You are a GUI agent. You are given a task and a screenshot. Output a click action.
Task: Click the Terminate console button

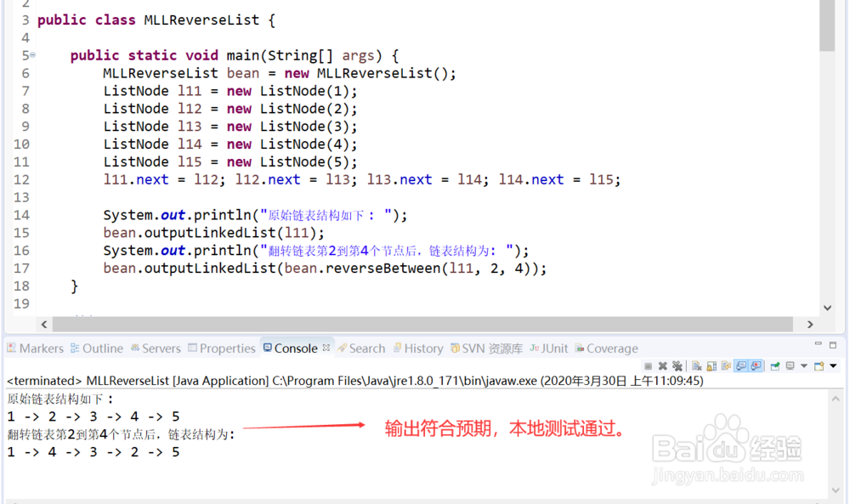point(648,365)
